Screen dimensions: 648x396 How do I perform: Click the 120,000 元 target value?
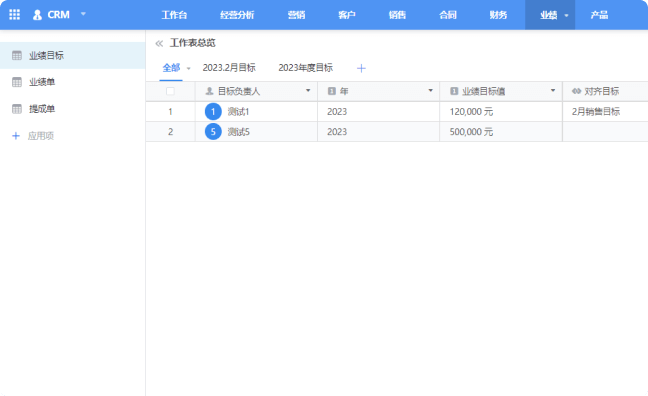tap(471, 112)
